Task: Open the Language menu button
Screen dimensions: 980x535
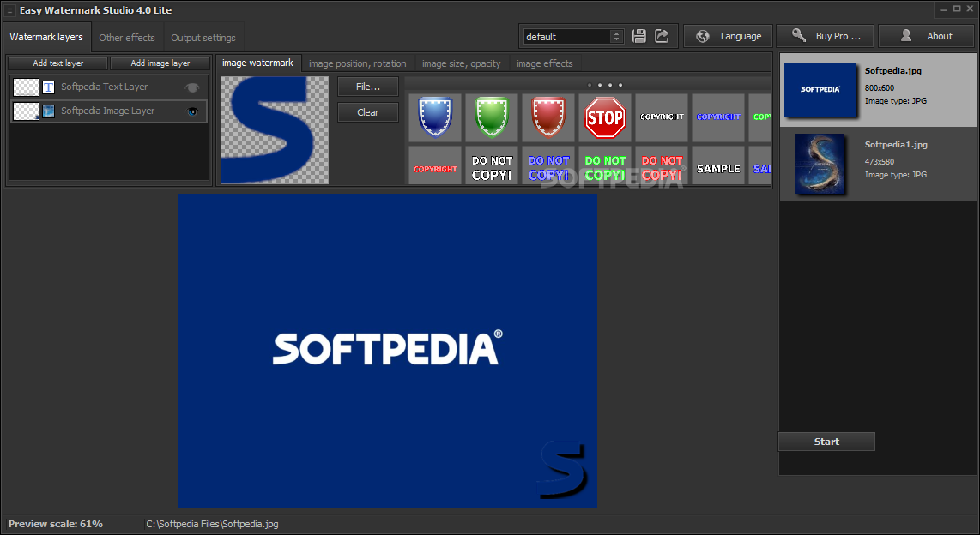Action: pos(728,36)
